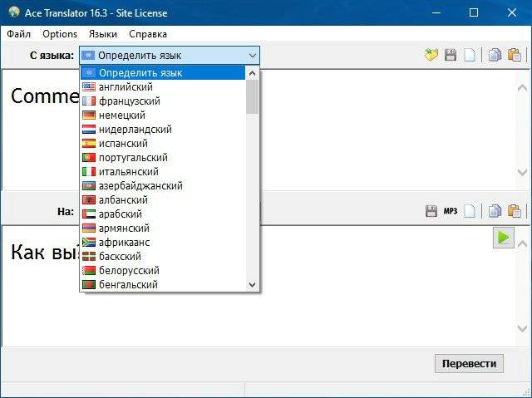The width and height of the screenshot is (532, 398).
Task: Click language list scroll down arrow
Action: coord(252,285)
